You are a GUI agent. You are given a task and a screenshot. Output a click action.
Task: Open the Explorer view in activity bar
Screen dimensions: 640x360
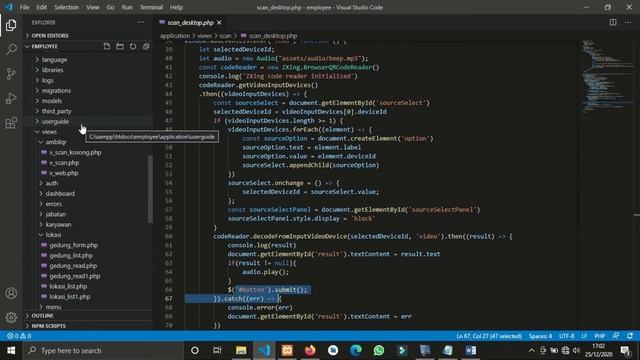pos(11,25)
